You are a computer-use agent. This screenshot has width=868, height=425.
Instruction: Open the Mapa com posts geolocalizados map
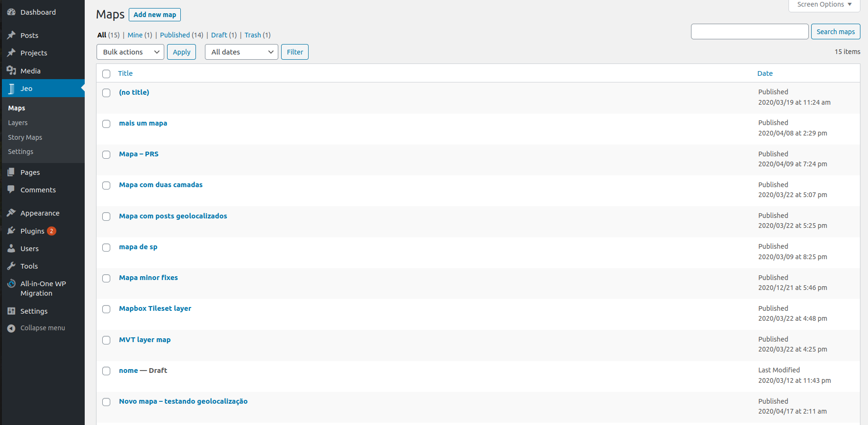click(x=173, y=216)
